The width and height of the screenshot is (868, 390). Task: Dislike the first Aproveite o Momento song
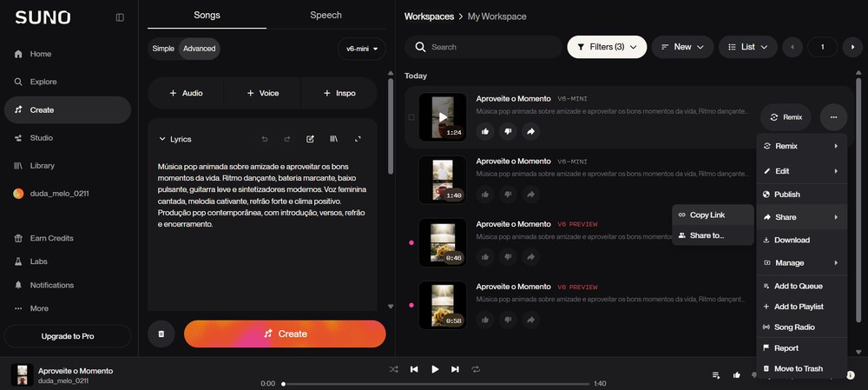[508, 131]
